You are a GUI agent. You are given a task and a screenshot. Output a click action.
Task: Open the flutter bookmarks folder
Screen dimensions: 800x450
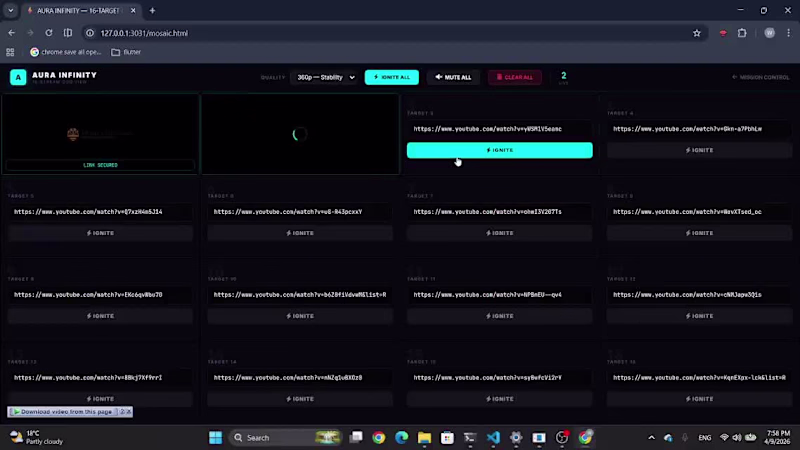(x=126, y=52)
